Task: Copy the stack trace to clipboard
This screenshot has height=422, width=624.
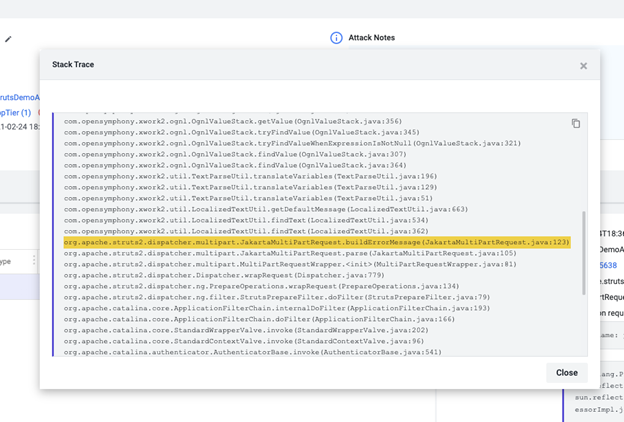Action: coord(575,123)
